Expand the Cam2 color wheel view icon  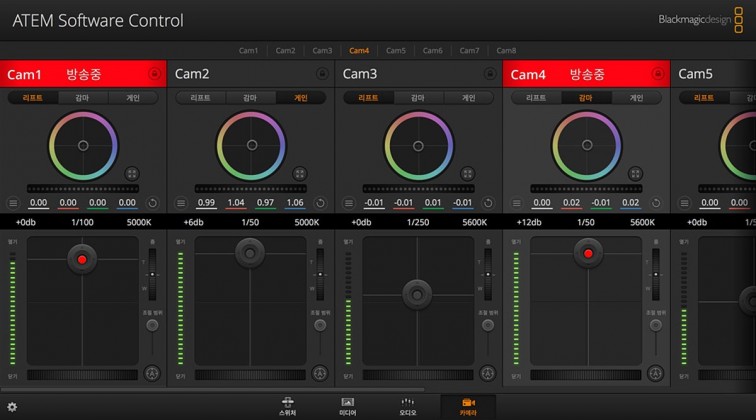299,174
